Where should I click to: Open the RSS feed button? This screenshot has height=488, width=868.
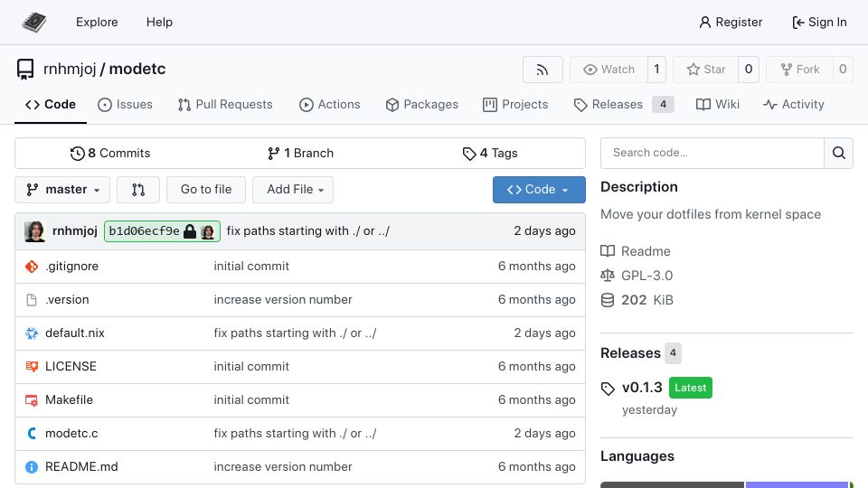(542, 70)
